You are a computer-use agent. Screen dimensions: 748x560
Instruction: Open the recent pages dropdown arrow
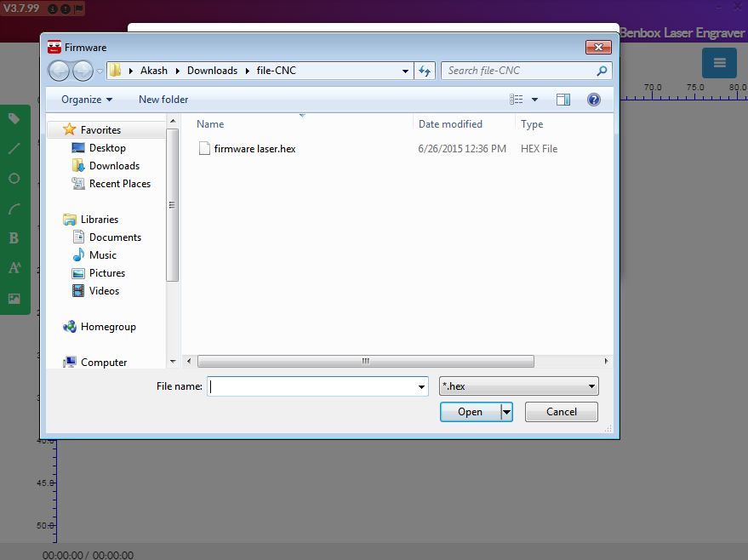point(100,71)
